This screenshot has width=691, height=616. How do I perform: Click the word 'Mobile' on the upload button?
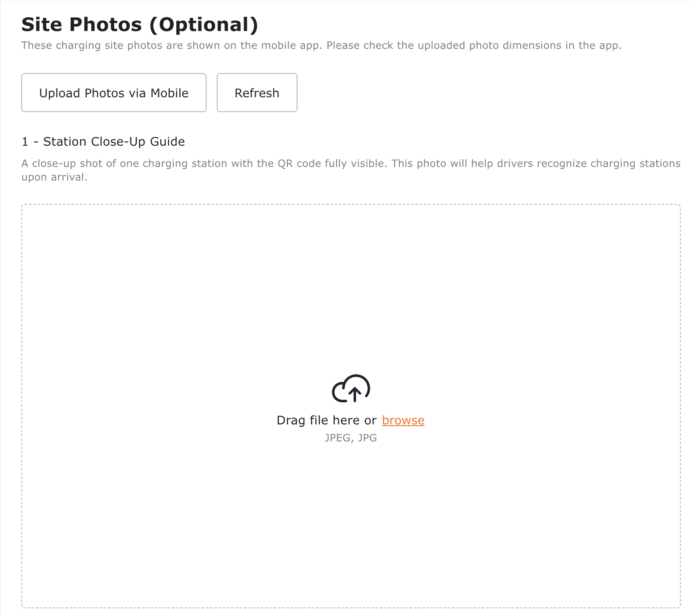169,93
